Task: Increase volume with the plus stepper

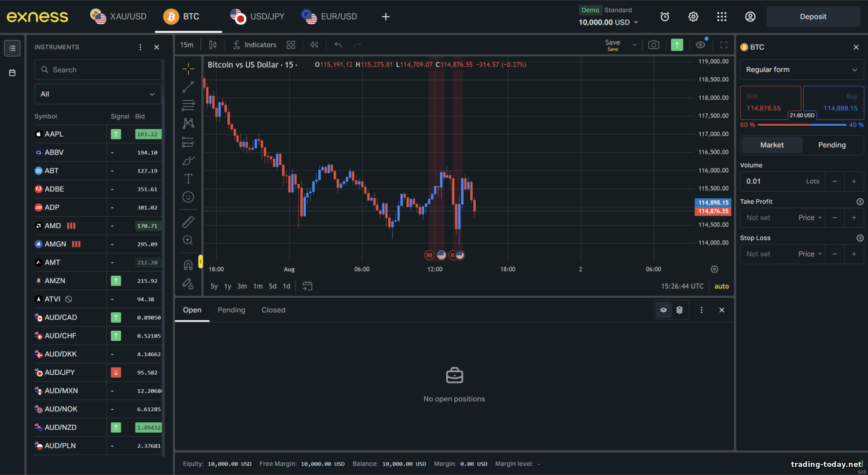Action: pyautogui.click(x=854, y=181)
